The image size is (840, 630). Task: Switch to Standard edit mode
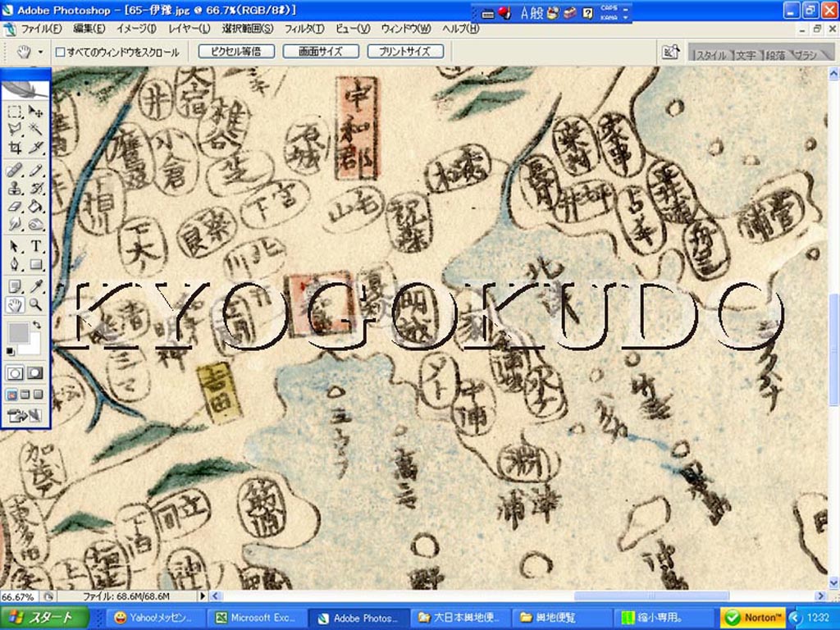(x=15, y=373)
